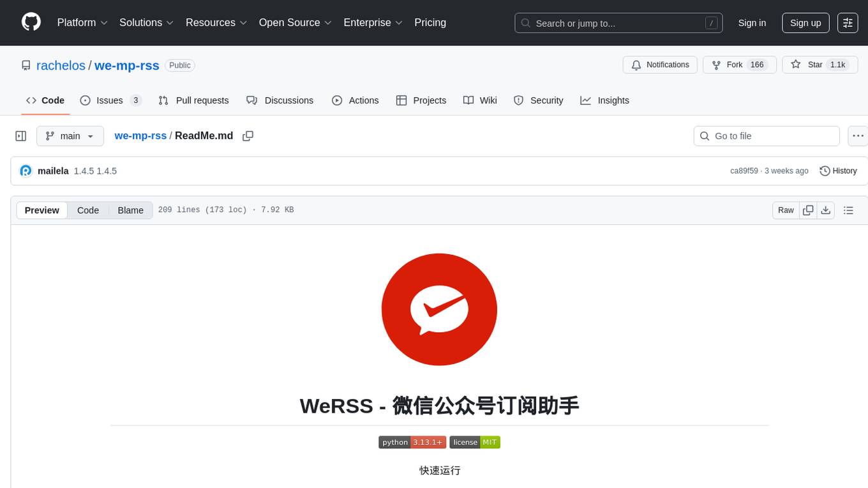Switch to the Issues tab

110,100
